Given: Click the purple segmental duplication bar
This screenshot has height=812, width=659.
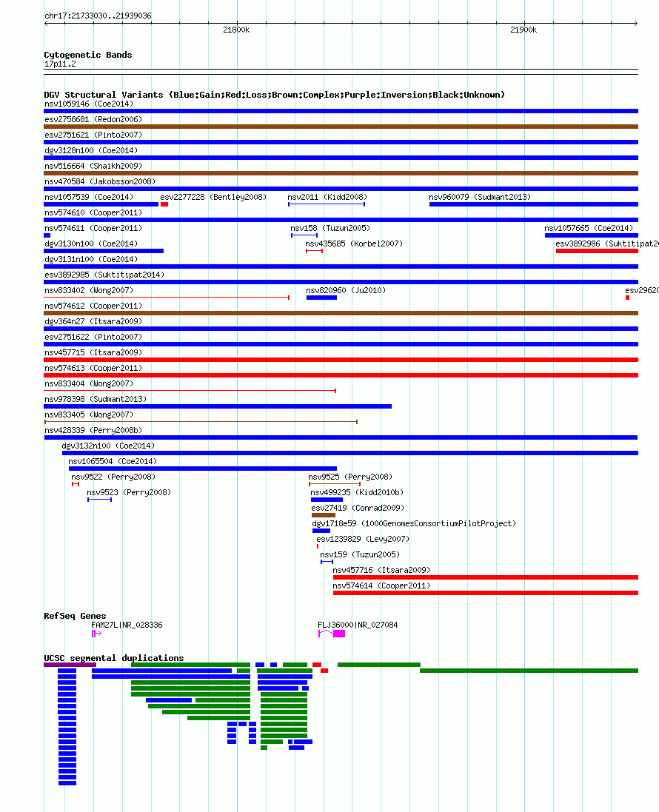Looking at the screenshot, I should click(x=70, y=665).
